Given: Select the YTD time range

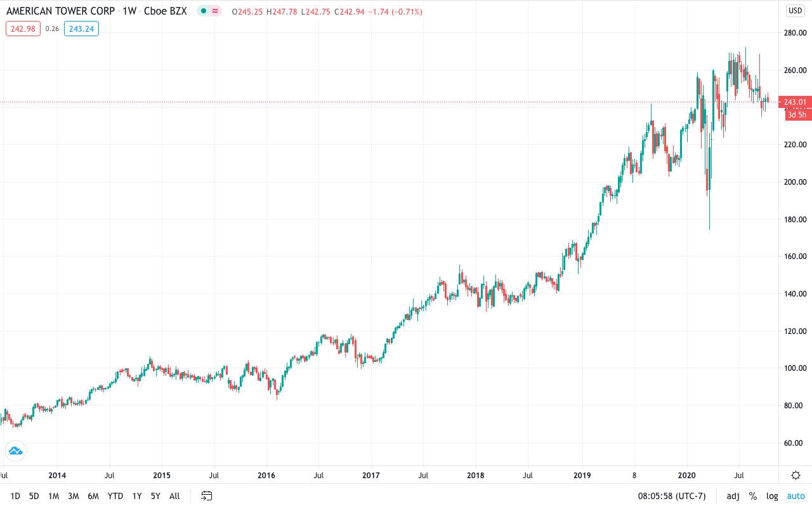Looking at the screenshot, I should coord(115,496).
